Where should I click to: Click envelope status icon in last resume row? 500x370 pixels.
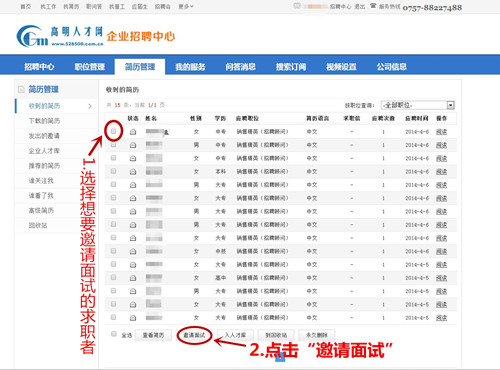pos(133,318)
